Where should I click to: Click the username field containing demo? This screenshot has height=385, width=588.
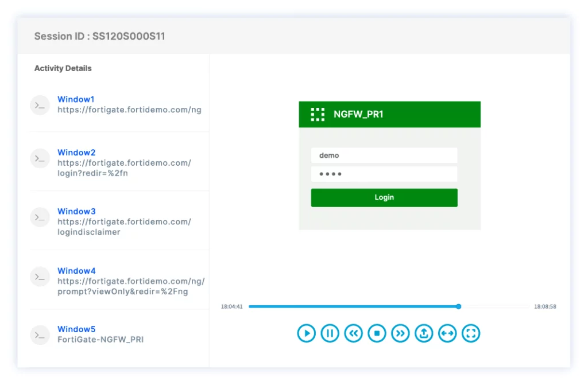point(384,155)
